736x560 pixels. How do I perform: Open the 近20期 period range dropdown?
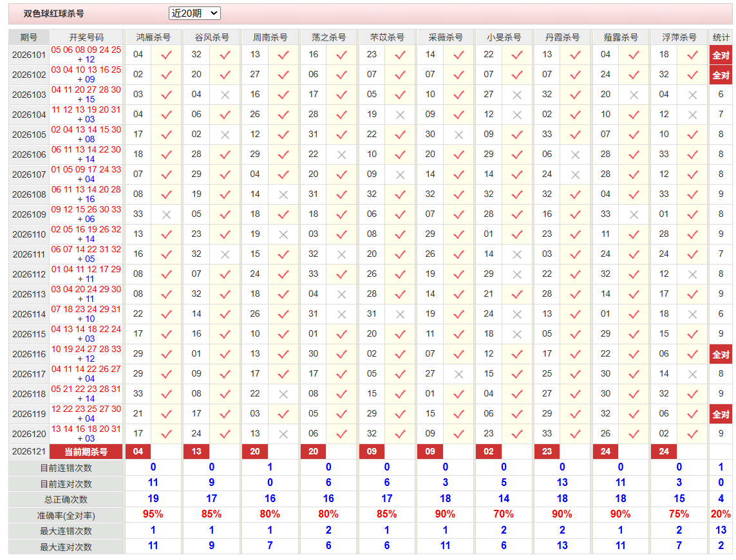[x=194, y=13]
